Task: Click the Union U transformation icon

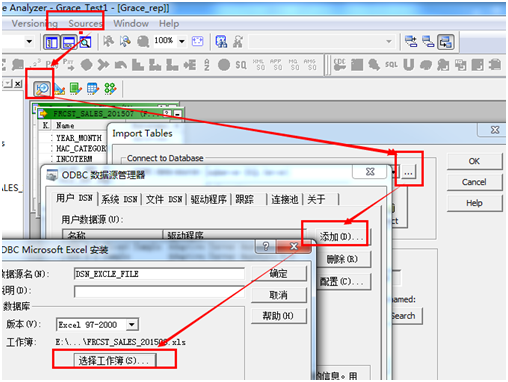Action: [x=408, y=64]
